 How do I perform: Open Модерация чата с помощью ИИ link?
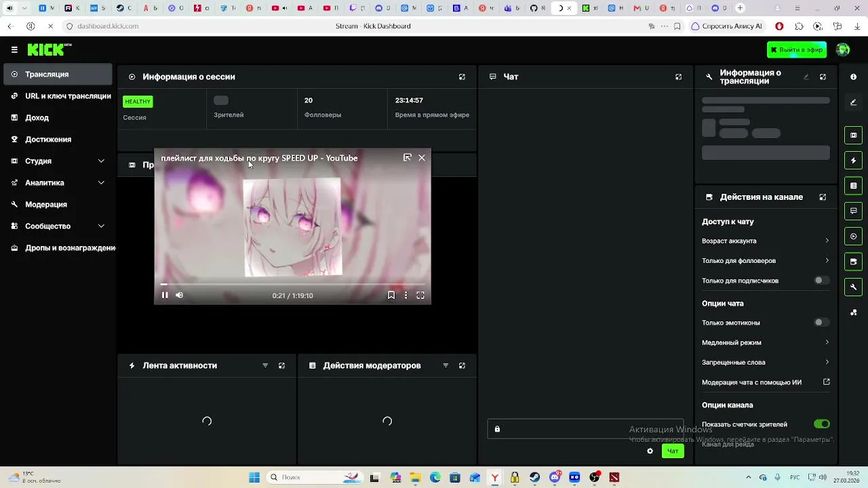point(766,382)
